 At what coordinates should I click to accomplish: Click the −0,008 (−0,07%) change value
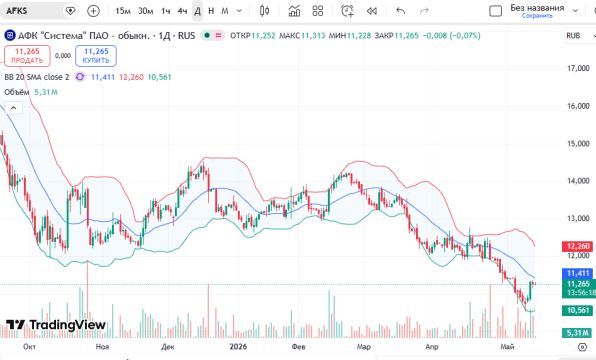click(x=451, y=36)
